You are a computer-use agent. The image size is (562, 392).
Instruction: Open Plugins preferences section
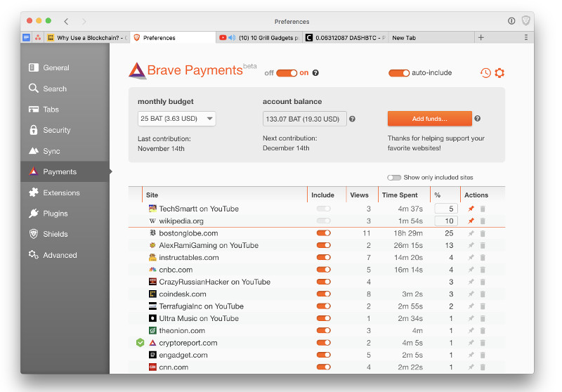coord(65,213)
